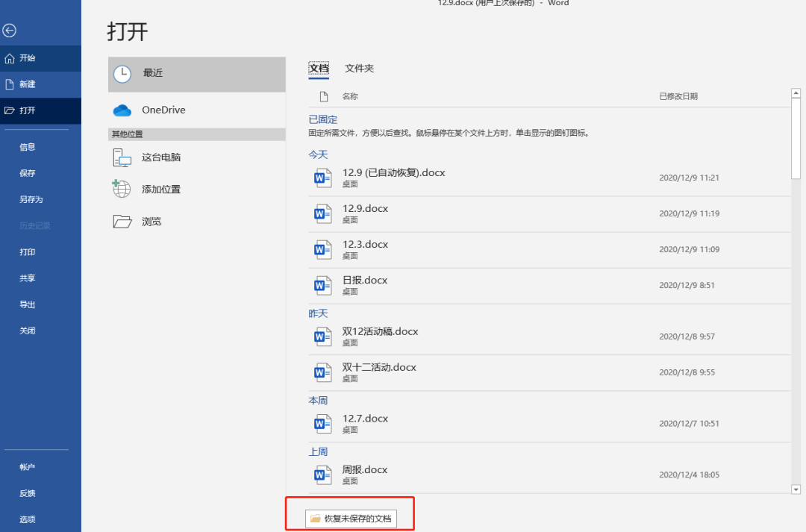This screenshot has height=532, width=806.
Task: Open the 开始 home page
Action: click(40, 58)
